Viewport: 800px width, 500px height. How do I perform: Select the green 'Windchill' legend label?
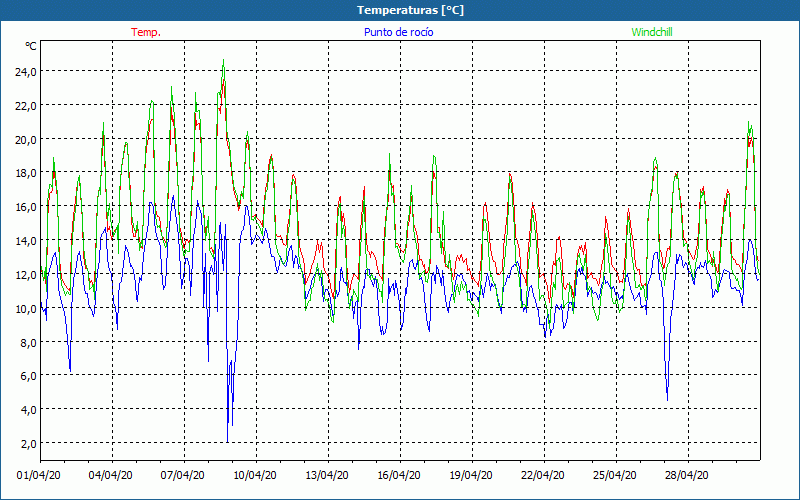[652, 32]
